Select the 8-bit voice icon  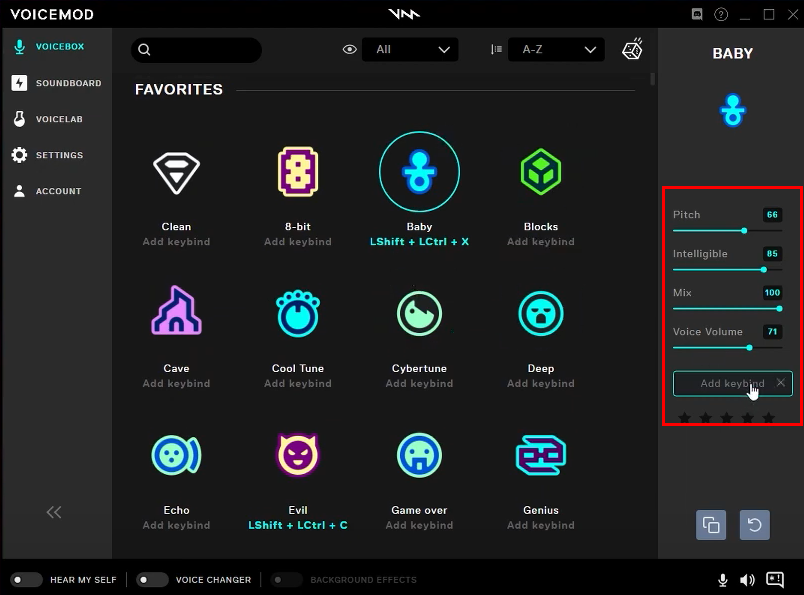(x=297, y=171)
